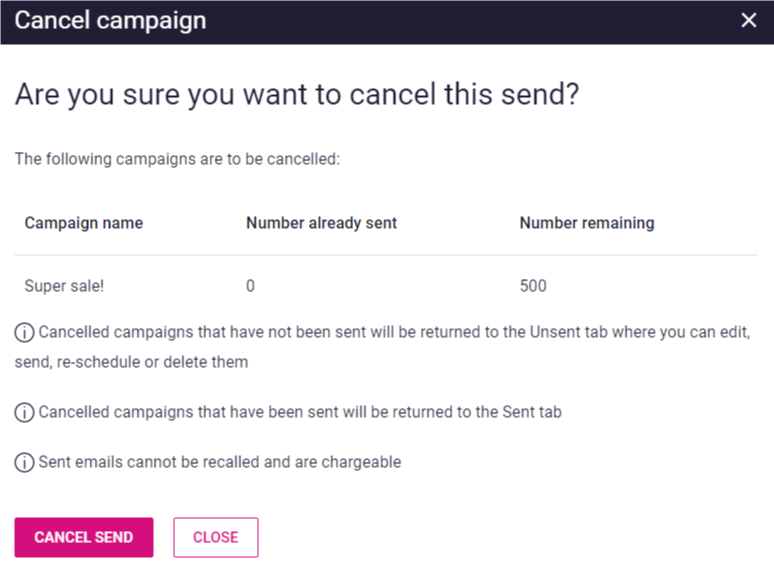
Task: Click the Super sale! campaign name
Action: 64,286
